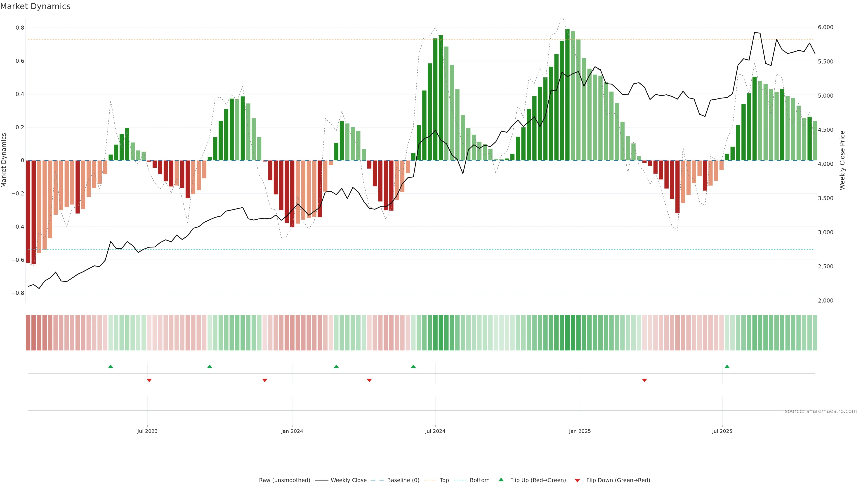The height and width of the screenshot is (488, 868).
Task: Click the green flip-up triangle nearest Jul 2025
Action: pos(727,366)
